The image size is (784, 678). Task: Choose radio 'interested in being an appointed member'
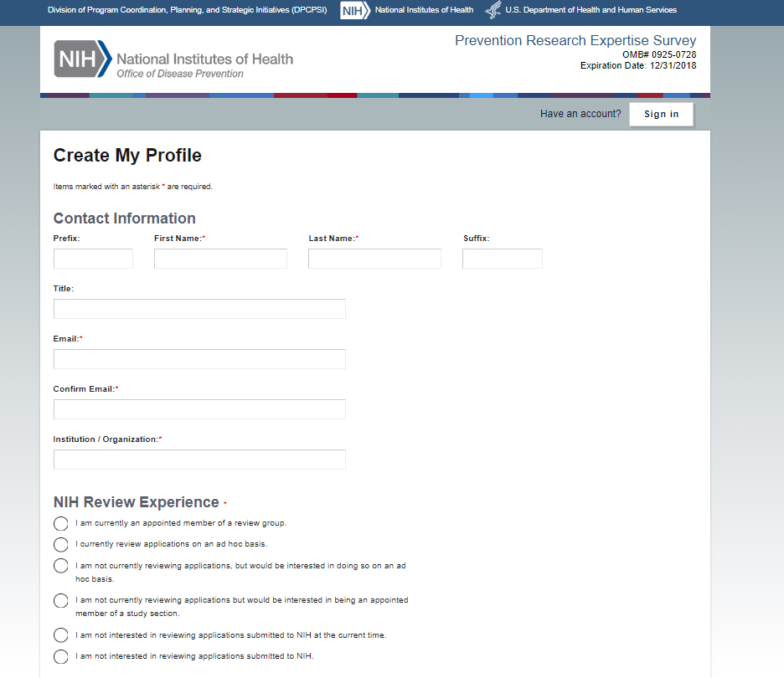[61, 600]
